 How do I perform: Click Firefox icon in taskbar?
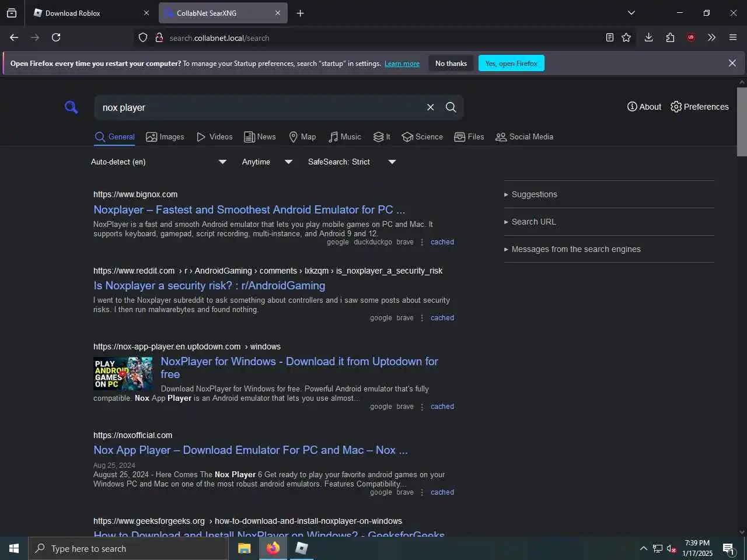coord(273,548)
